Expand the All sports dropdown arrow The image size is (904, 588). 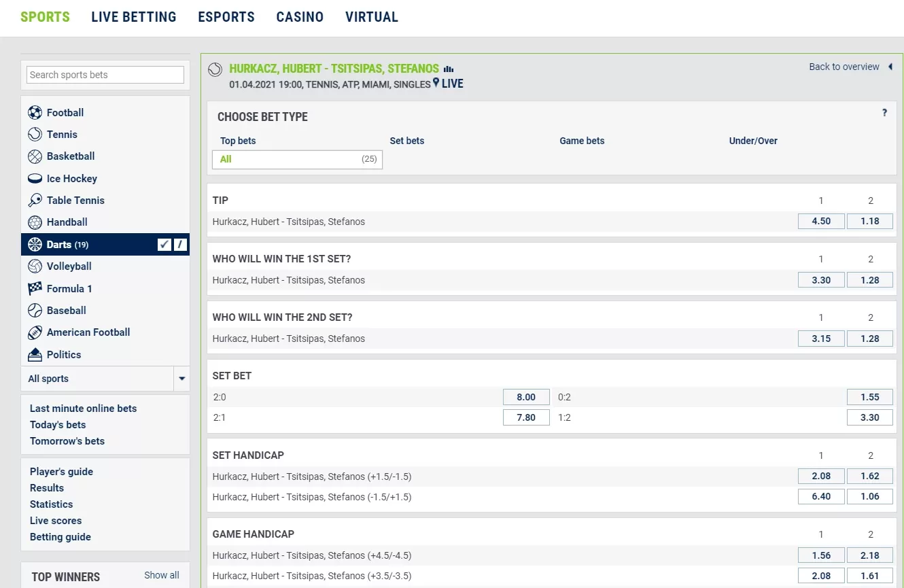(181, 379)
